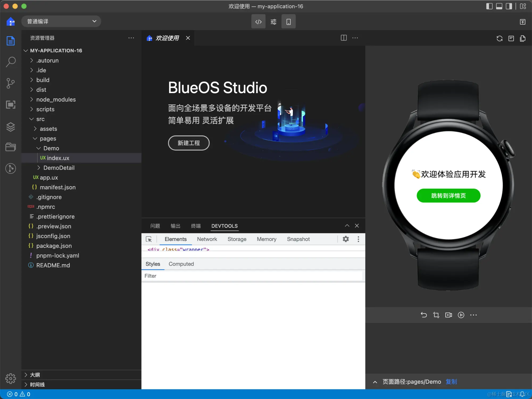Click the rotate back icon below the watch

423,315
